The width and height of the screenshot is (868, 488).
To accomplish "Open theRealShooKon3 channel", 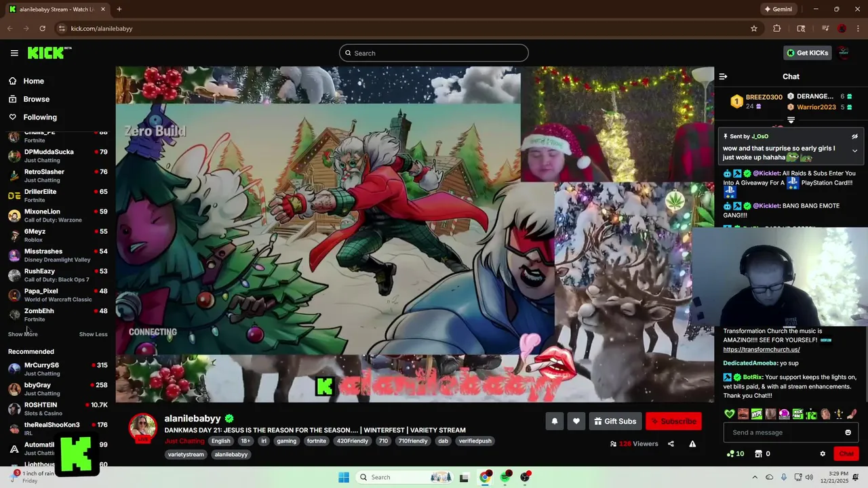I will click(58, 428).
